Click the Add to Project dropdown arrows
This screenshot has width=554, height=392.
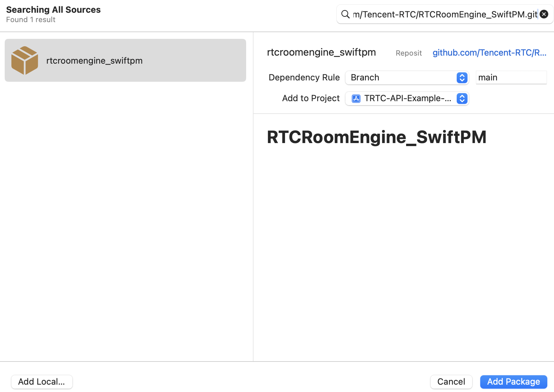462,99
